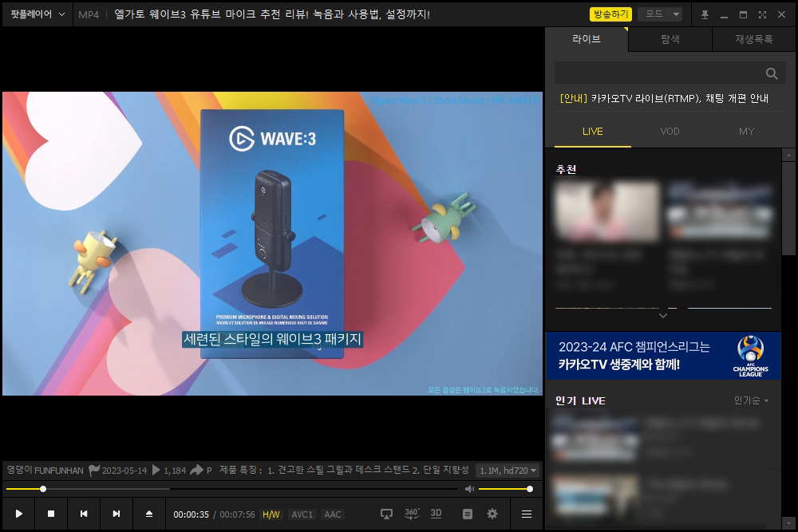
Task: Pin the window always on top
Action: [x=705, y=14]
